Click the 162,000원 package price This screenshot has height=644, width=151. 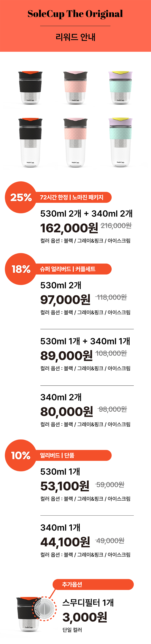pyautogui.click(x=69, y=228)
